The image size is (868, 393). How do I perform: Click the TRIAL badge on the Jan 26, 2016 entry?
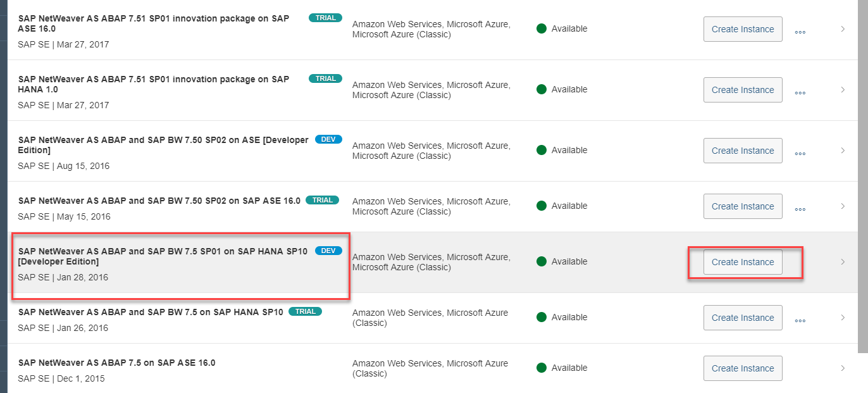(305, 311)
